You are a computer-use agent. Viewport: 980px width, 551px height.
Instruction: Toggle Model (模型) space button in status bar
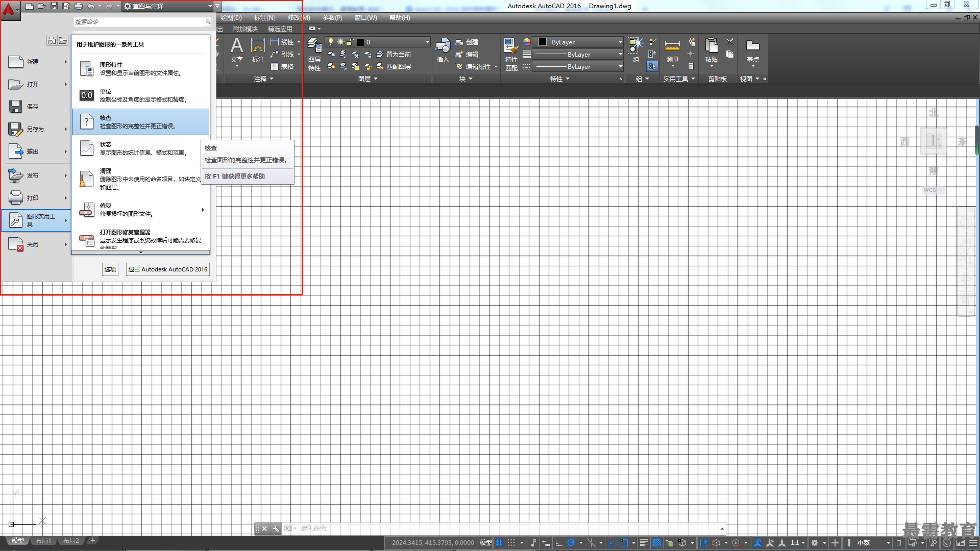485,543
